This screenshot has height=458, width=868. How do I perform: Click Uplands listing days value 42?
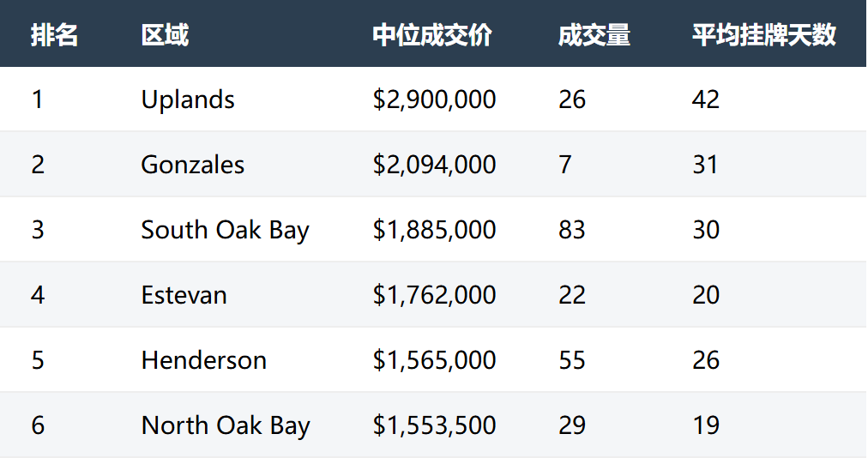(705, 99)
